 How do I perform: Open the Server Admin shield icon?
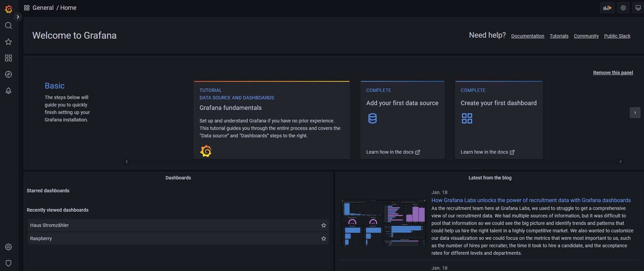click(x=8, y=263)
